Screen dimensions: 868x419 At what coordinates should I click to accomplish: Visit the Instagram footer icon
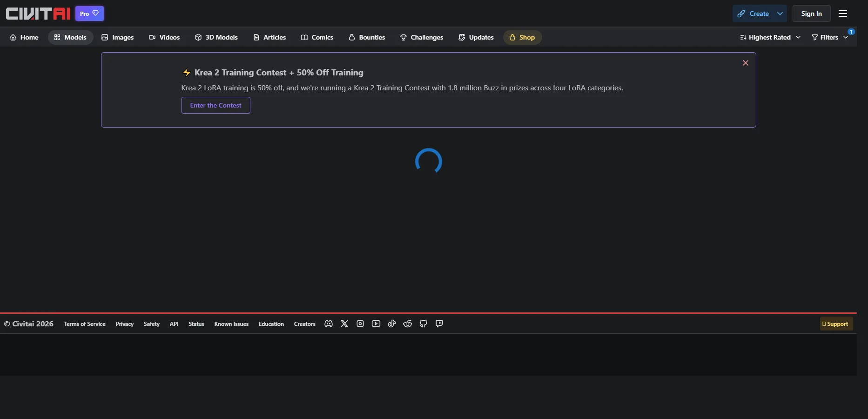click(x=360, y=324)
